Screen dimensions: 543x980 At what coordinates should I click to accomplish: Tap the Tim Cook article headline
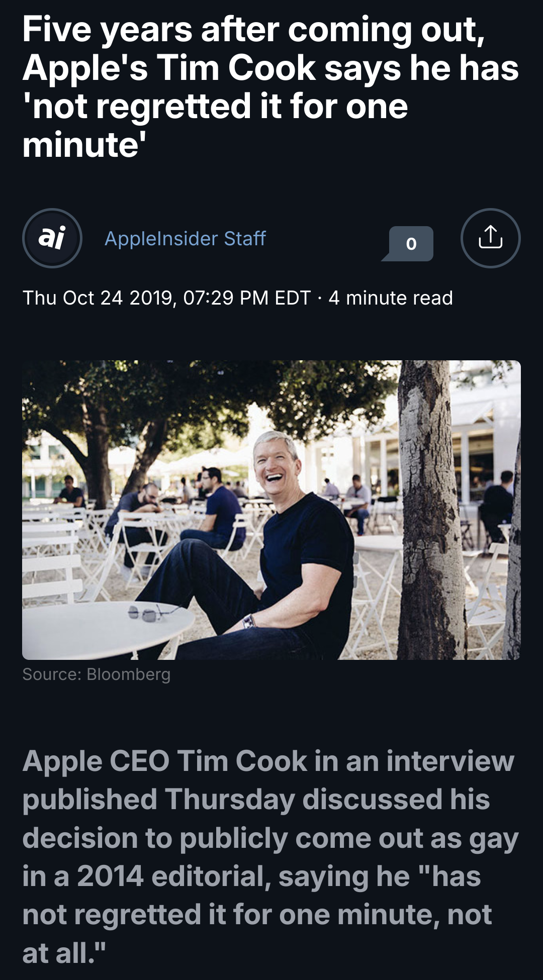point(270,86)
